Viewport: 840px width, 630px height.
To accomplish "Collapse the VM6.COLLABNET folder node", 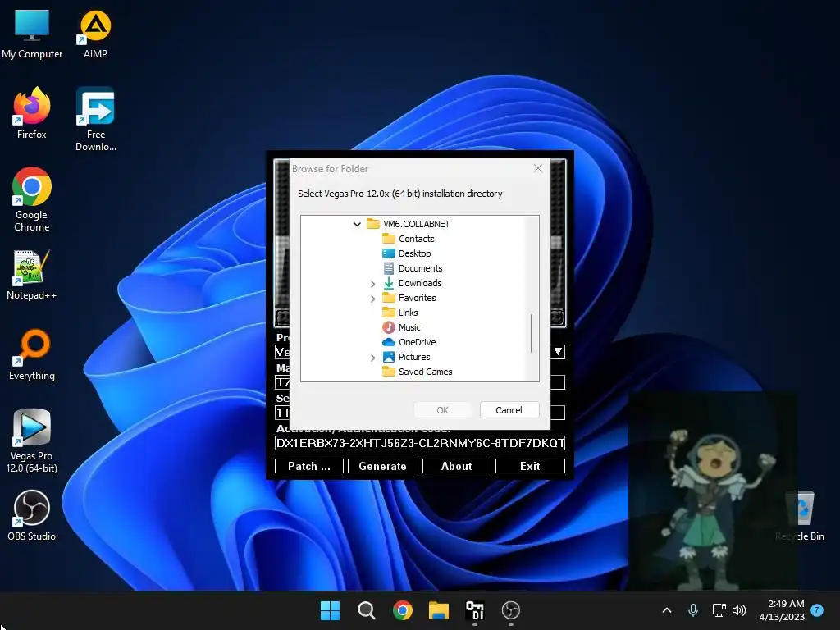I will coord(357,224).
